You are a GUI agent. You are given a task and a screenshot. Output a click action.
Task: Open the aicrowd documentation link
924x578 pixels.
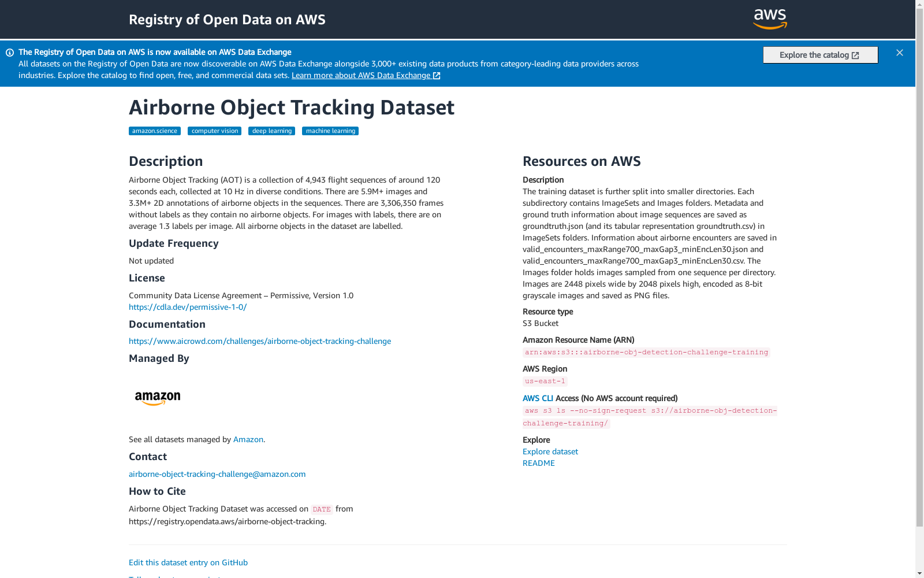coord(260,341)
